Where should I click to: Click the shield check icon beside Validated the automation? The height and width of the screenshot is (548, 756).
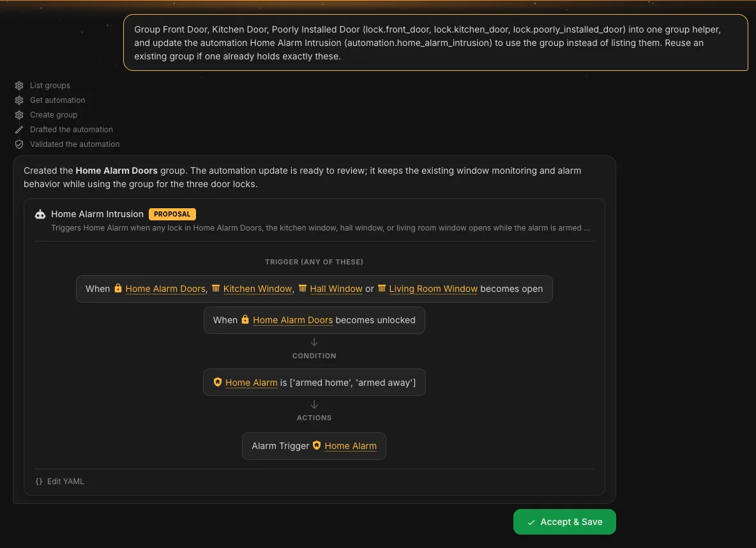tap(19, 144)
